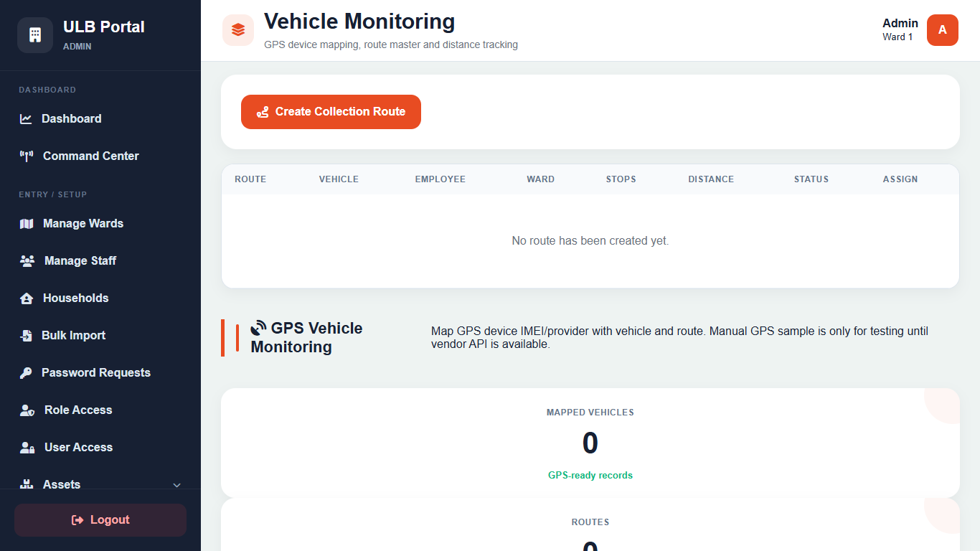Open the Bulk Import page
Image resolution: width=980 pixels, height=551 pixels.
click(100, 336)
